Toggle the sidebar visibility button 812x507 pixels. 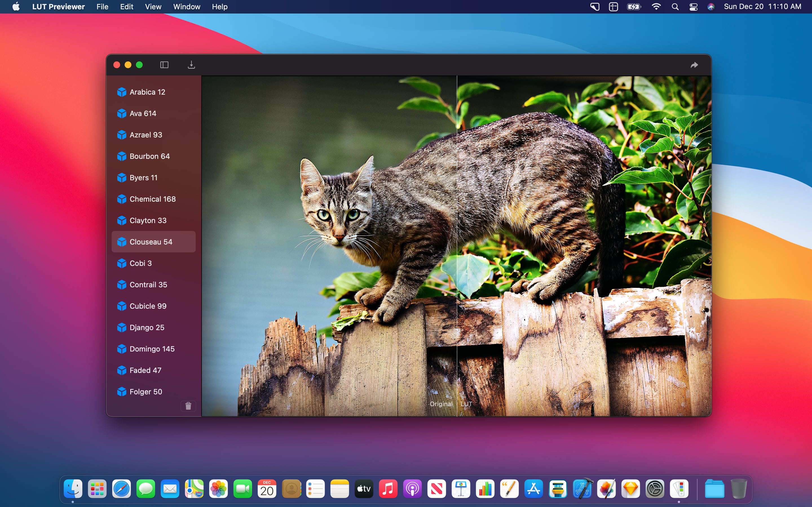[x=164, y=65]
